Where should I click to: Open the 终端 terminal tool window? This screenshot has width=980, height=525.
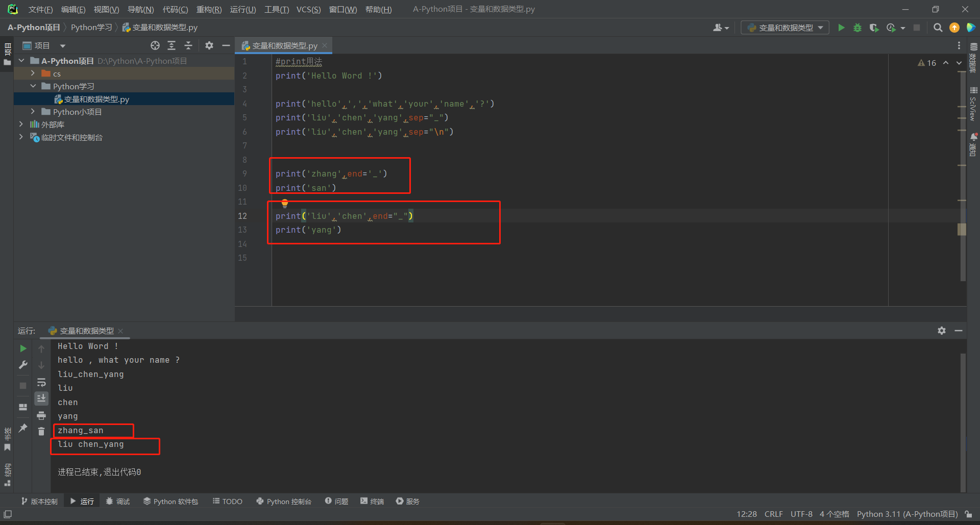(372, 502)
